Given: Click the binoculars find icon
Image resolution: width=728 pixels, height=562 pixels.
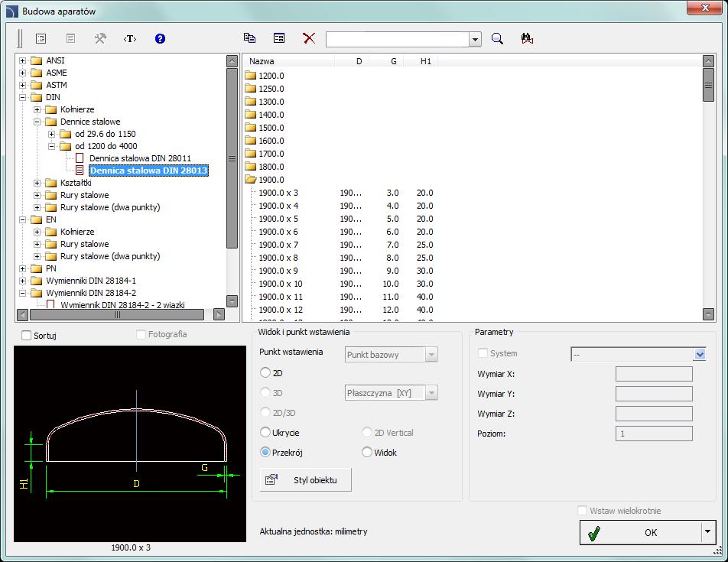Looking at the screenshot, I should (x=527, y=38).
